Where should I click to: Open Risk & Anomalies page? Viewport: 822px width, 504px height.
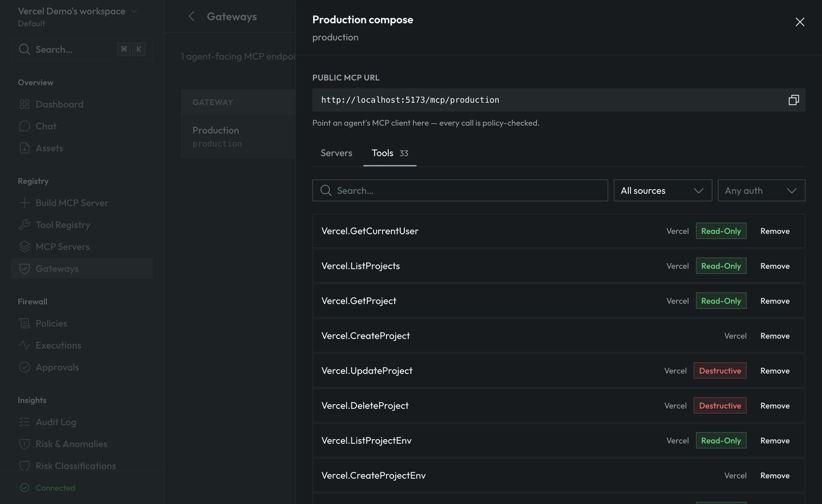[x=82, y=444]
